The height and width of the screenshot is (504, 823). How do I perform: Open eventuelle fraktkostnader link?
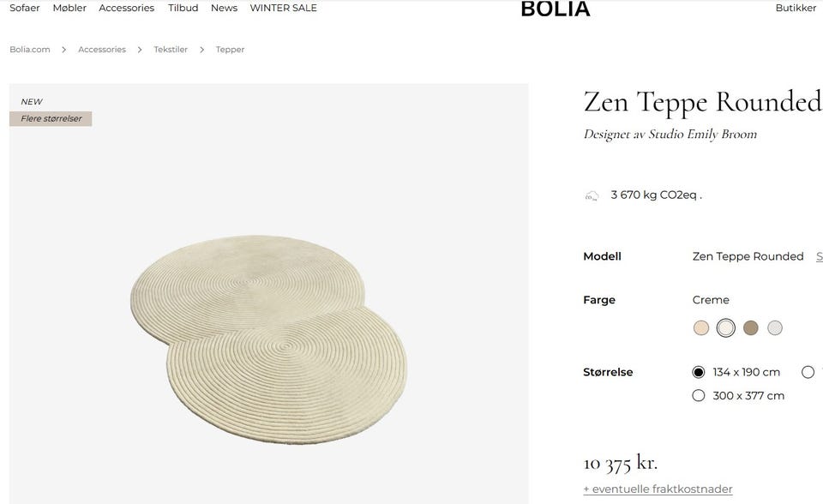point(658,489)
